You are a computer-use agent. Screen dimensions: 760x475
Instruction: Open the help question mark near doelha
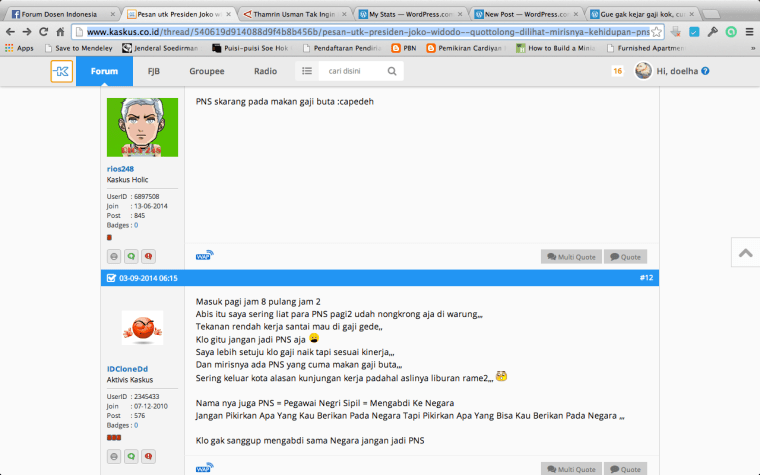[x=705, y=71]
